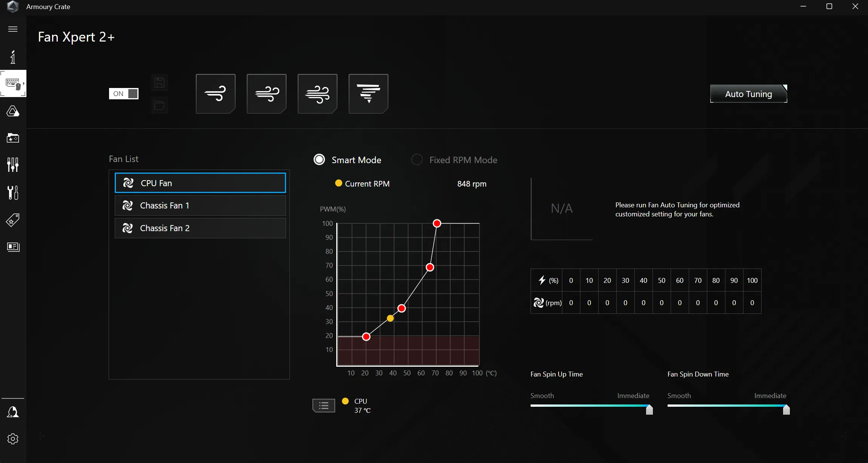Click the 100% PWM curve point

(x=437, y=223)
